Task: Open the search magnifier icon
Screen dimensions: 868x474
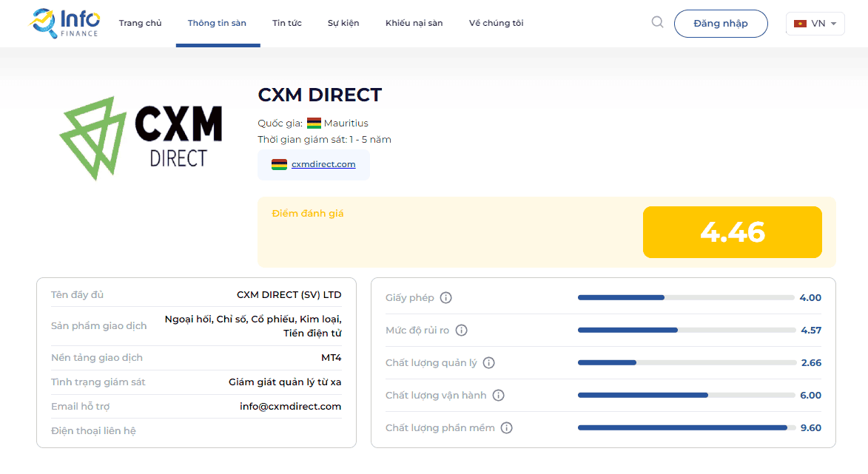Action: 657,22
